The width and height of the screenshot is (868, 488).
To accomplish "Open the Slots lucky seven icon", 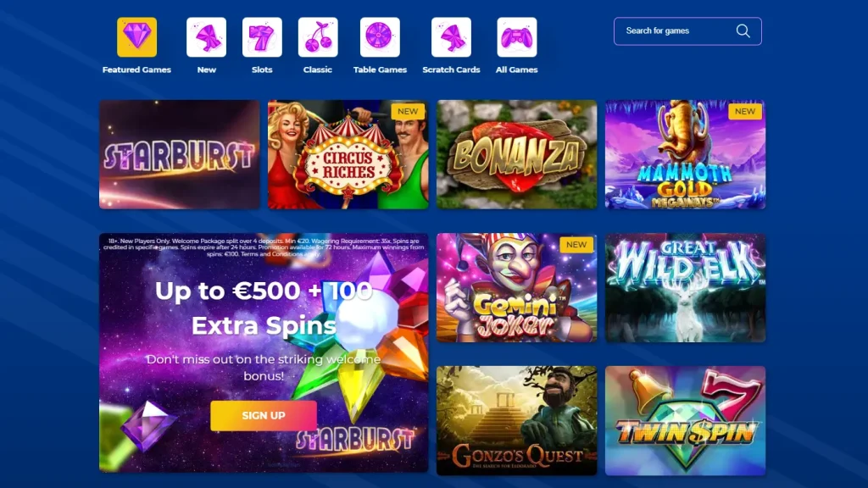I will (262, 37).
